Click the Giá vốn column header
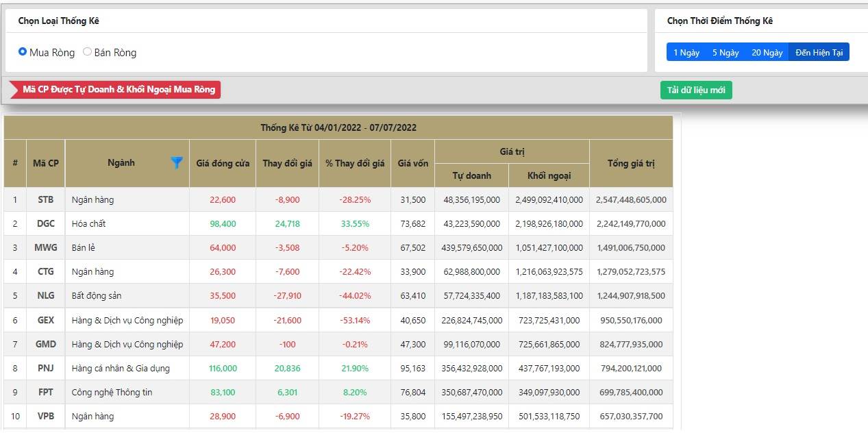This screenshot has height=444, width=868. point(413,163)
